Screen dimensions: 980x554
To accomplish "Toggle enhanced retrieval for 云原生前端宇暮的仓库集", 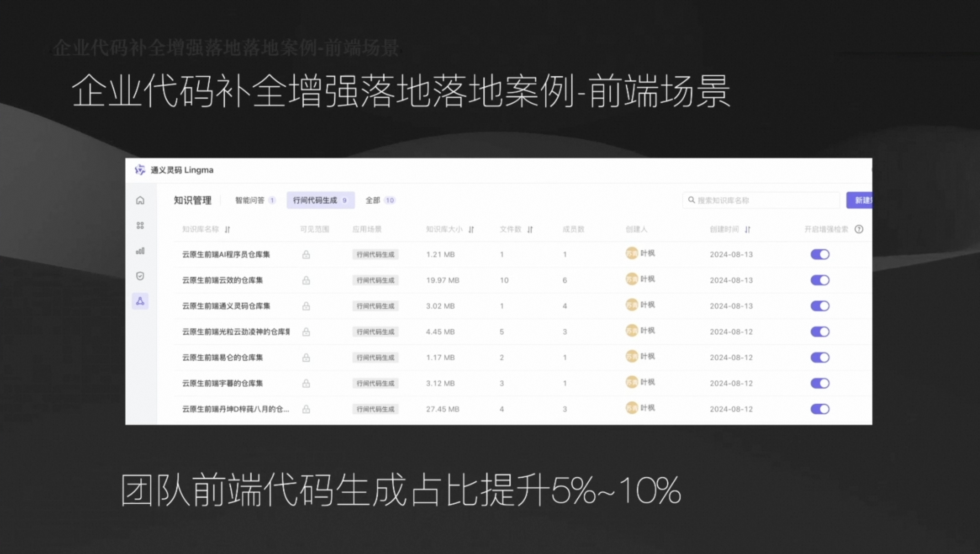I will coord(820,383).
